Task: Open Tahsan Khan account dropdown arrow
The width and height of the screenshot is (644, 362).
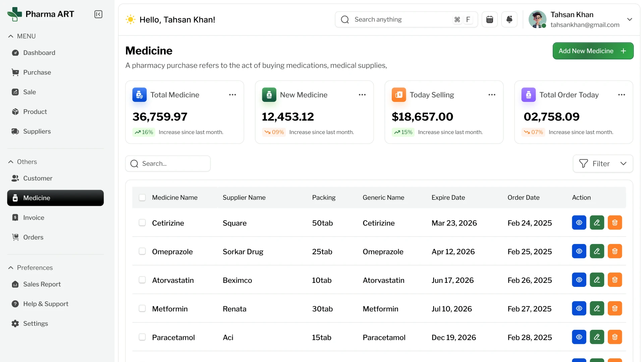Action: point(630,19)
